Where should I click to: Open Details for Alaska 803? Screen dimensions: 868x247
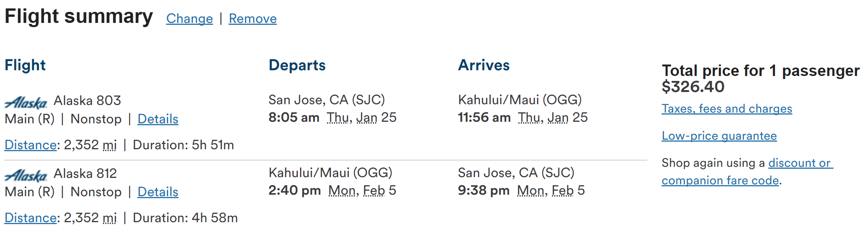(158, 119)
